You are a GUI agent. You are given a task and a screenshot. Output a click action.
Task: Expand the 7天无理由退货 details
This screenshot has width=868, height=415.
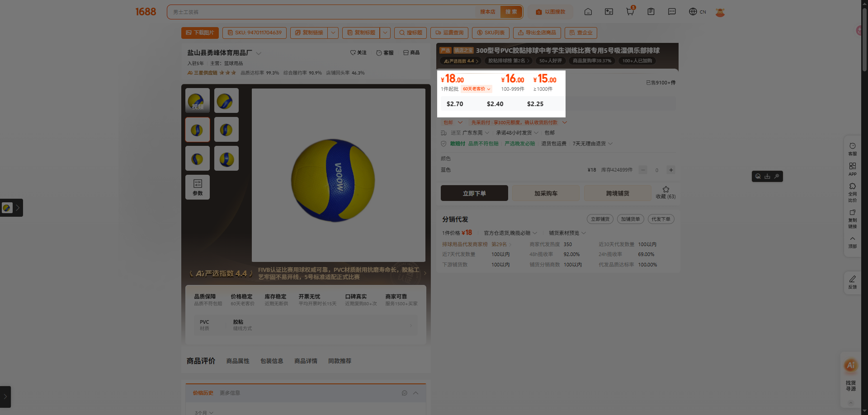[x=593, y=144]
